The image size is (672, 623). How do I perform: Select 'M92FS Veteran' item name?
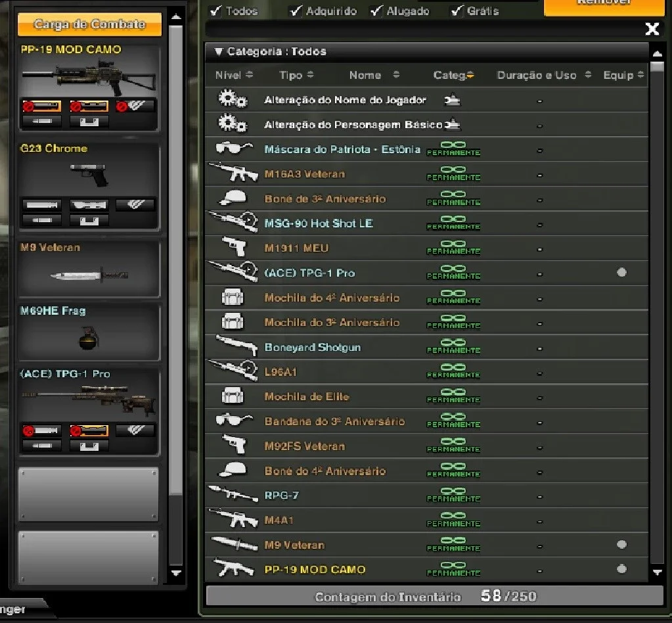(x=305, y=446)
